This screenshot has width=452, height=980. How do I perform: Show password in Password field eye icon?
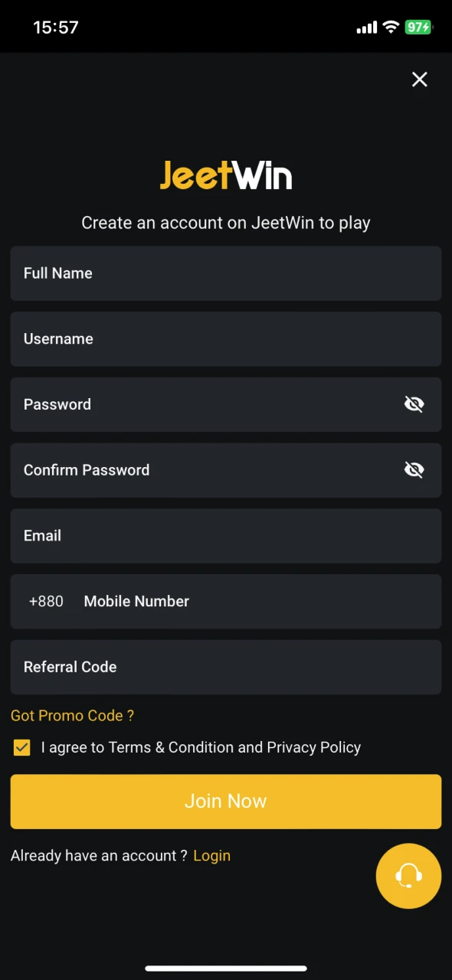click(x=414, y=404)
